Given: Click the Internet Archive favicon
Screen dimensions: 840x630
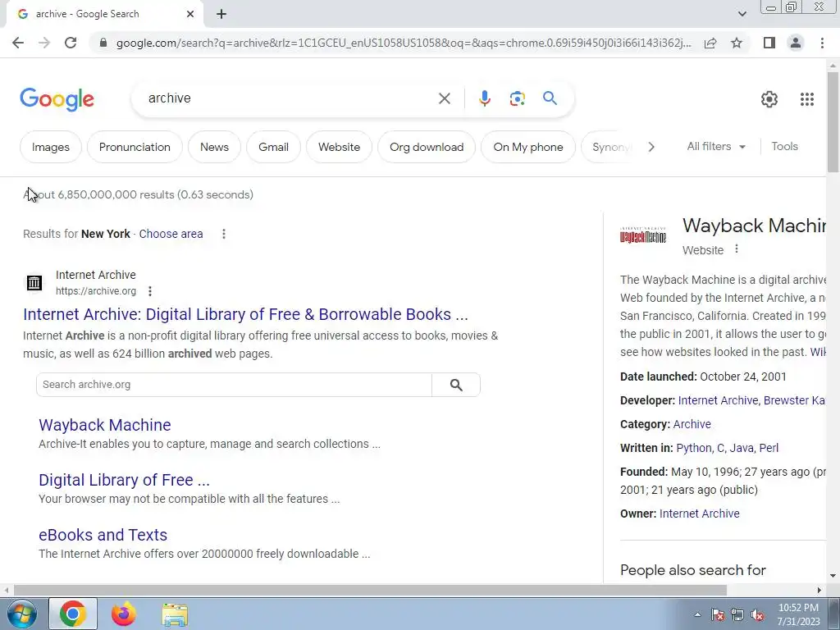Looking at the screenshot, I should tap(34, 283).
